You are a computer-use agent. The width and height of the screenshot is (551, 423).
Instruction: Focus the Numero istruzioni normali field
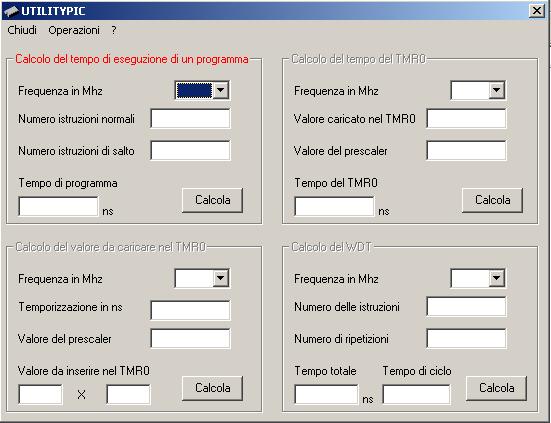pyautogui.click(x=190, y=118)
